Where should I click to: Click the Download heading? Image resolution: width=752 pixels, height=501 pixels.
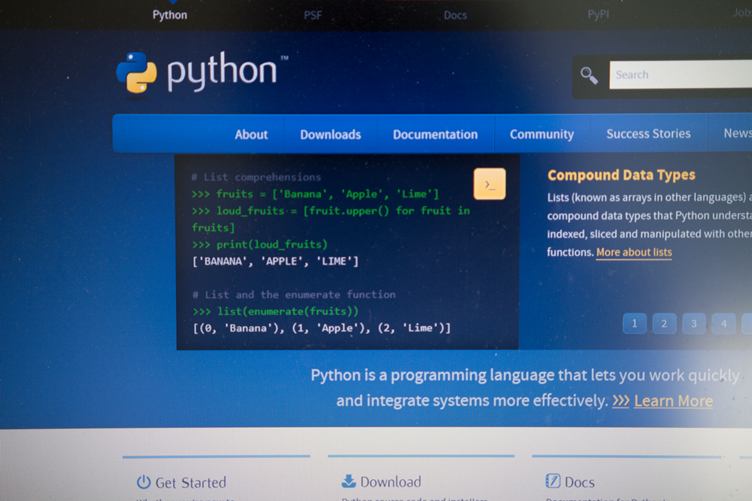coord(390,481)
